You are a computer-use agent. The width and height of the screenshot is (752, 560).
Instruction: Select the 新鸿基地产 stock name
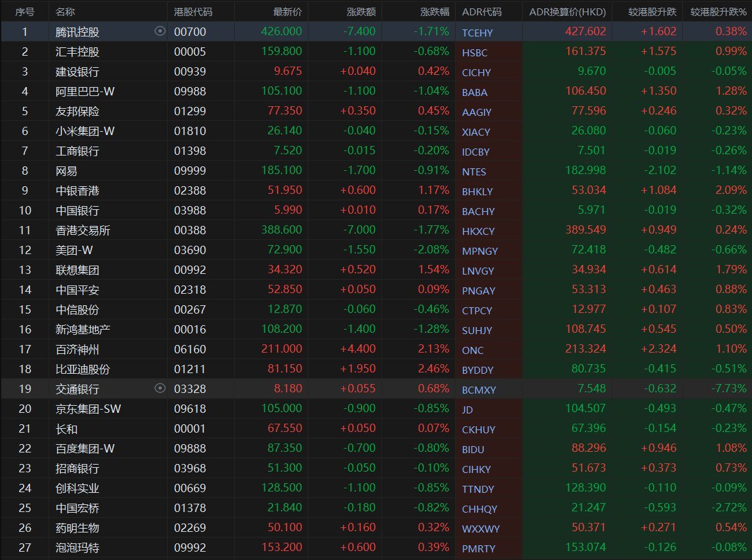tap(83, 330)
